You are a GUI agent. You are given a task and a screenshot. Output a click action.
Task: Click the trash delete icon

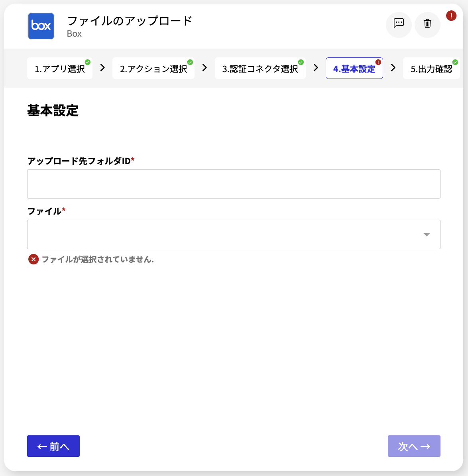[x=427, y=24]
